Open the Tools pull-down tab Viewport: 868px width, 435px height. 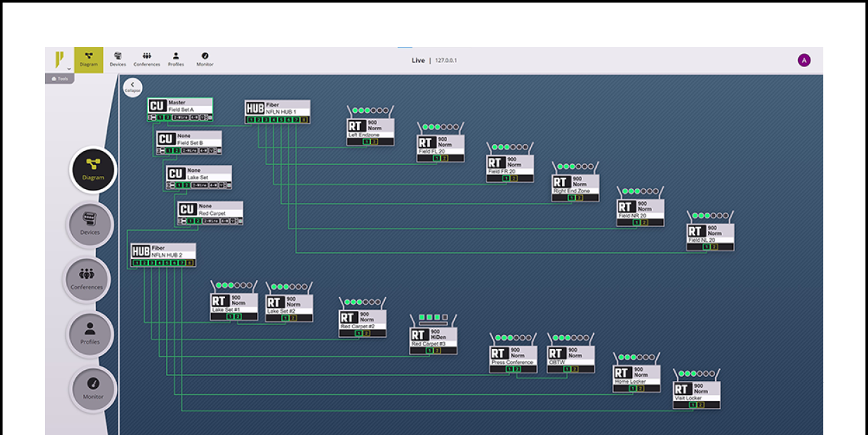(60, 79)
